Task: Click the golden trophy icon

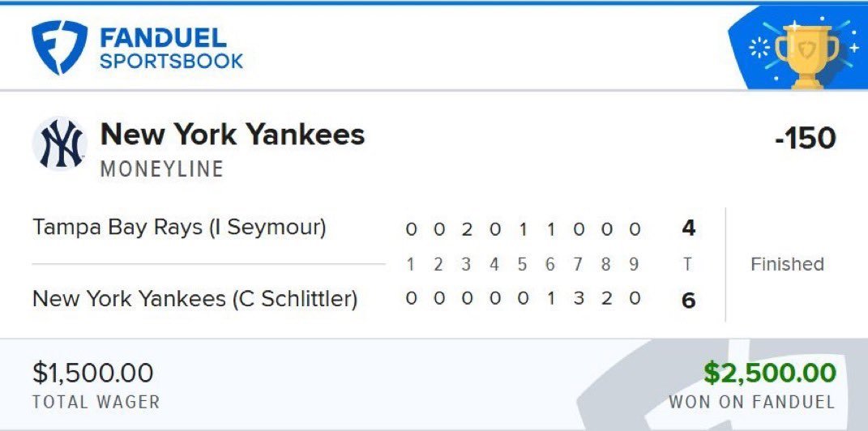Action: (x=806, y=56)
